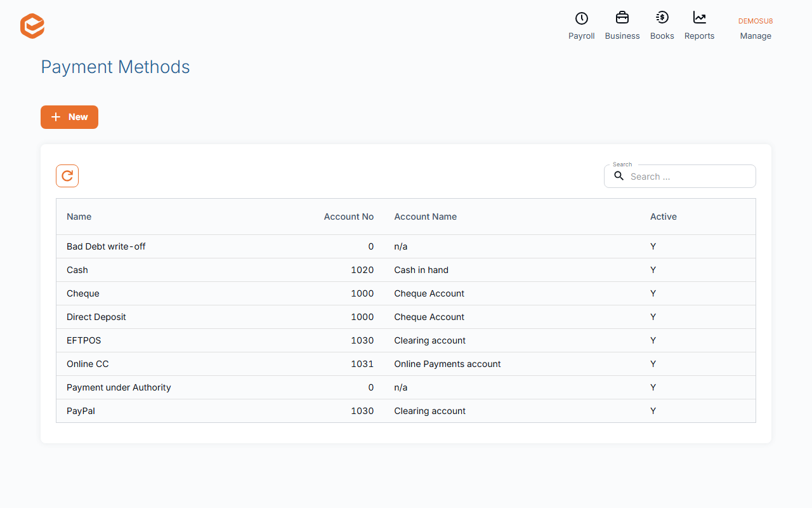Click the Cheque Account cell for Direct Deposit

tap(429, 317)
